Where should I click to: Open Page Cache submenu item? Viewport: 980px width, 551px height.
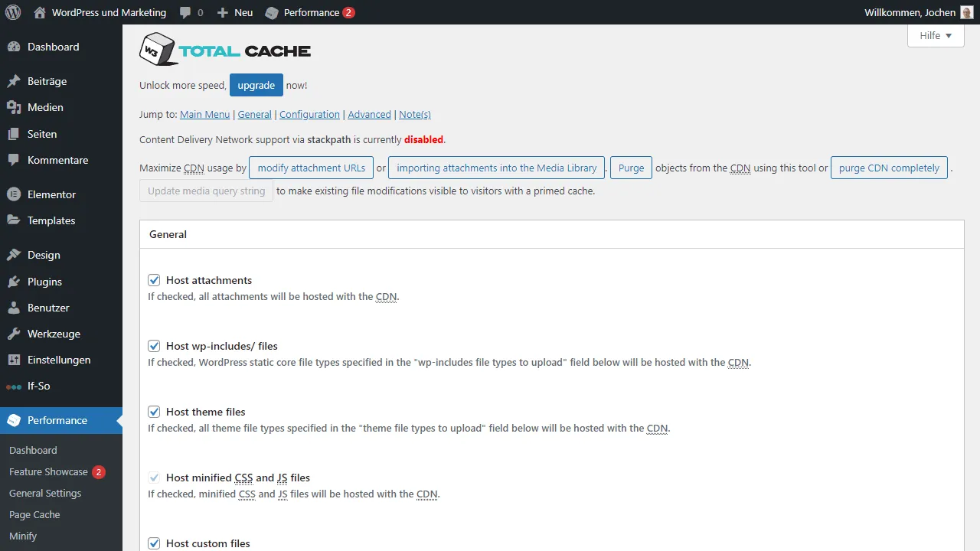coord(34,515)
